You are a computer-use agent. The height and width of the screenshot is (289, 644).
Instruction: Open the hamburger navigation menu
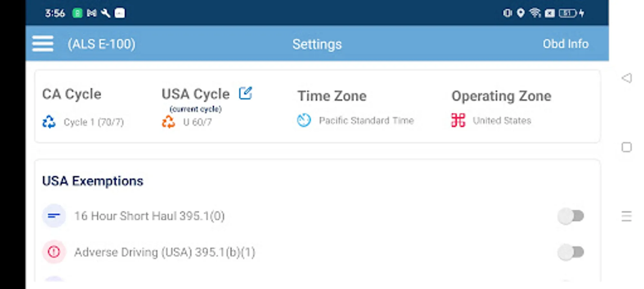[43, 44]
